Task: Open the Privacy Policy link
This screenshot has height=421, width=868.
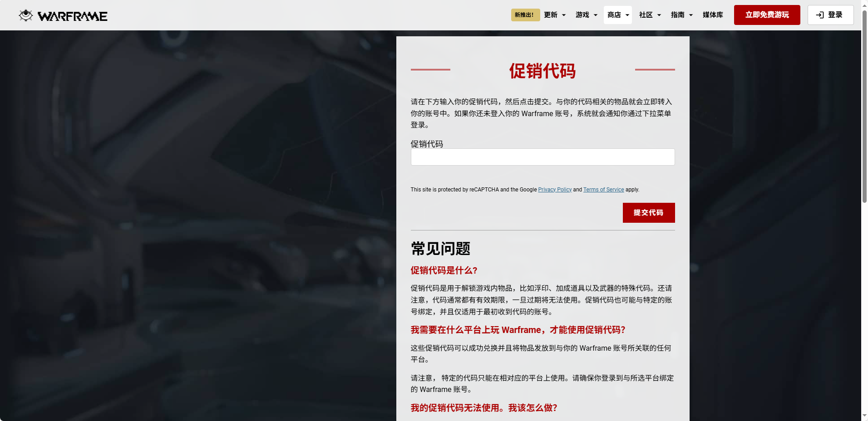Action: point(554,190)
